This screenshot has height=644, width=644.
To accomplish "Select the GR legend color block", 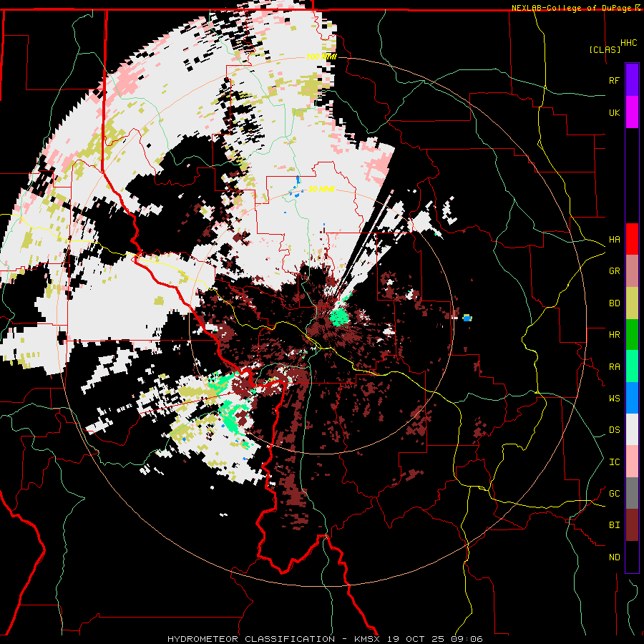I will [632, 271].
